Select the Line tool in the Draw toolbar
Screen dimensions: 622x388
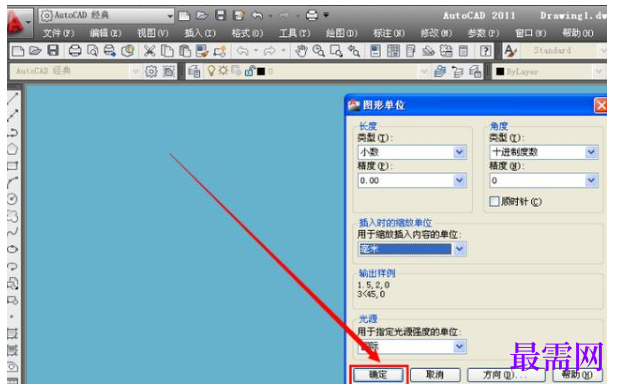[x=13, y=98]
